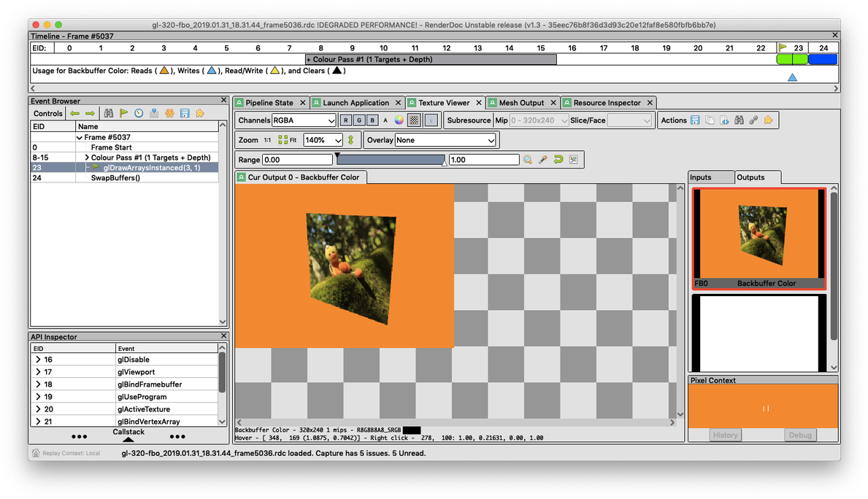Click the bar-chart icon in Event Browser
The image size is (868, 499).
154,113
